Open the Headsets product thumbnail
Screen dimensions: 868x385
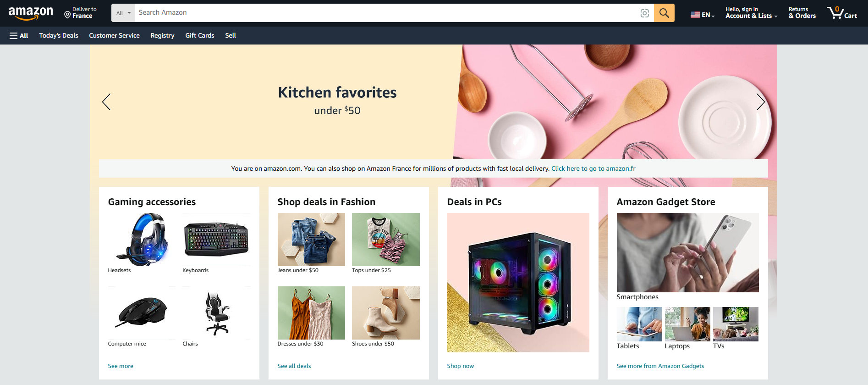(142, 239)
